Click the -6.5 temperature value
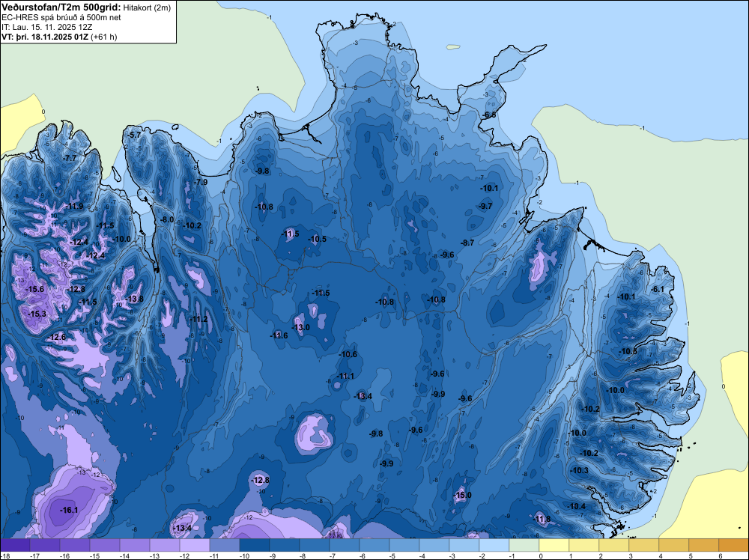Screen dimensions: 749x560 click(490, 115)
